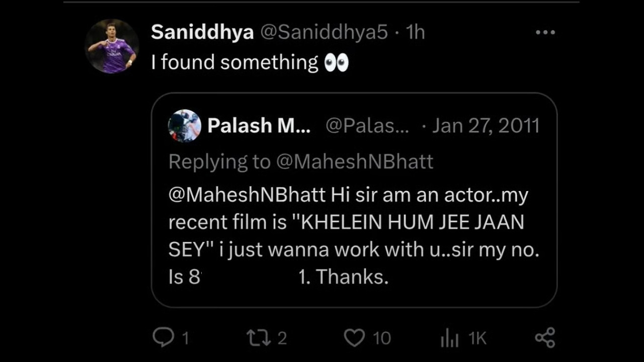Select the Saniddhya display name
The image size is (644, 362).
click(202, 32)
